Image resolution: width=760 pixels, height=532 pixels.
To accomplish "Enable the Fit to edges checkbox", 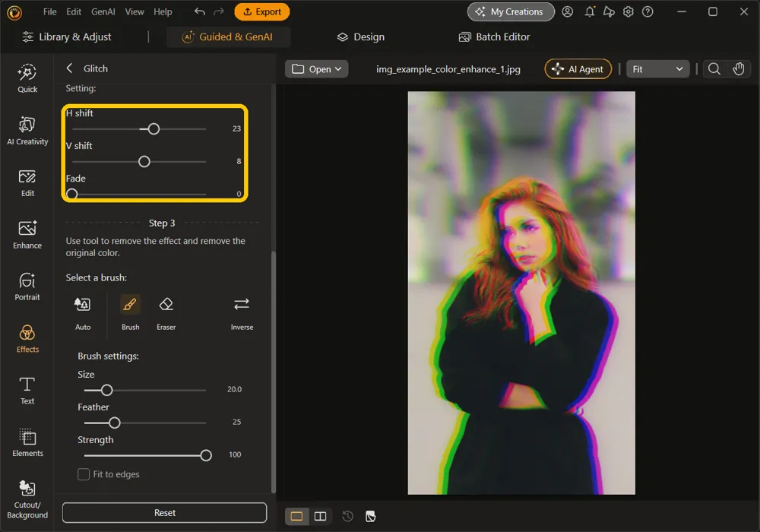I will (84, 473).
